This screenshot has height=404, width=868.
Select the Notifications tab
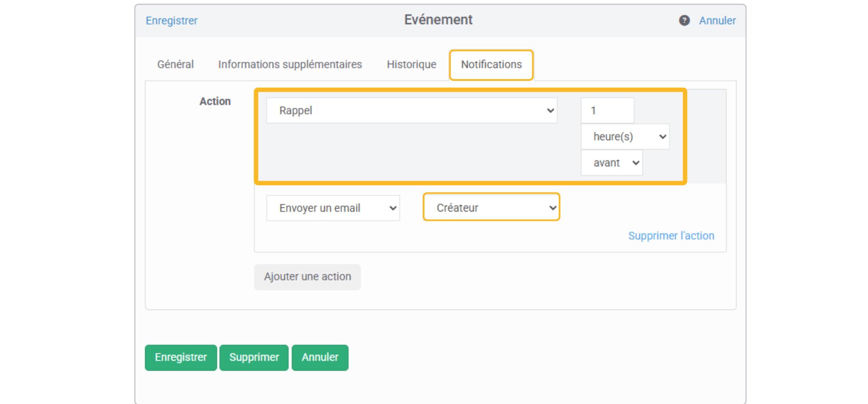pos(491,65)
